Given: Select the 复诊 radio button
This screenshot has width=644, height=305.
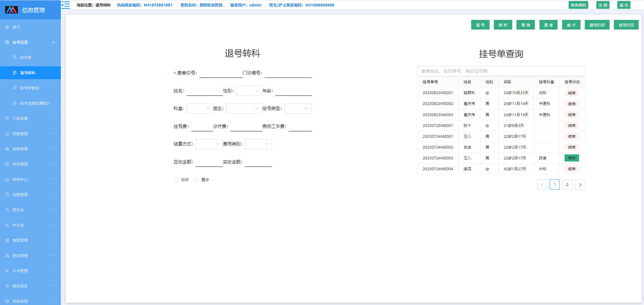Looking at the screenshot, I should click(x=196, y=180).
